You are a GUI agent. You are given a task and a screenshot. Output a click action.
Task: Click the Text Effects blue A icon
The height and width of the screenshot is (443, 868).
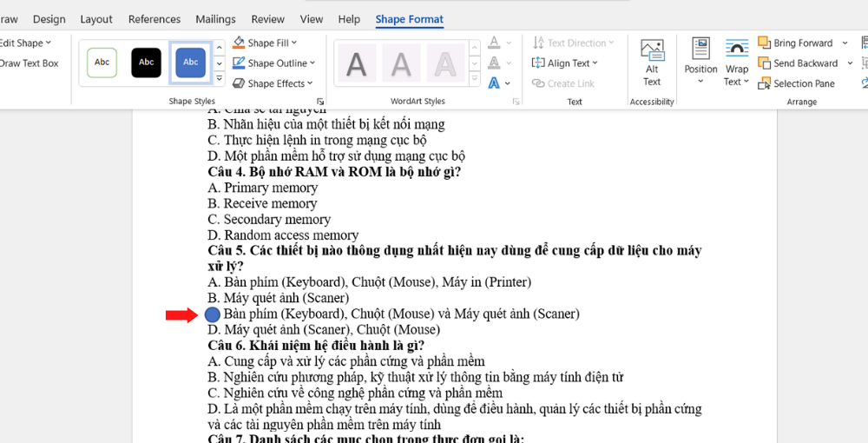[x=494, y=83]
